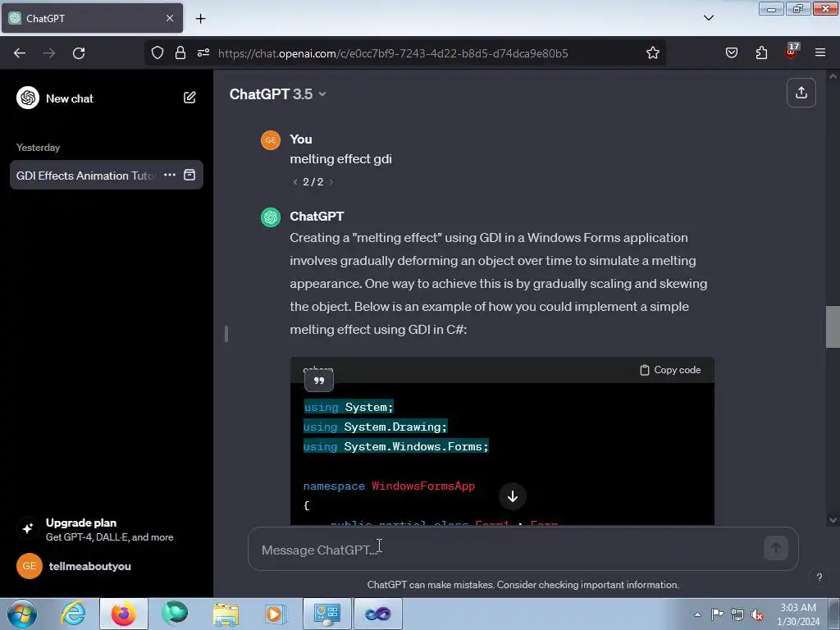Share this conversation via upload icon
The image size is (840, 630).
click(x=801, y=93)
